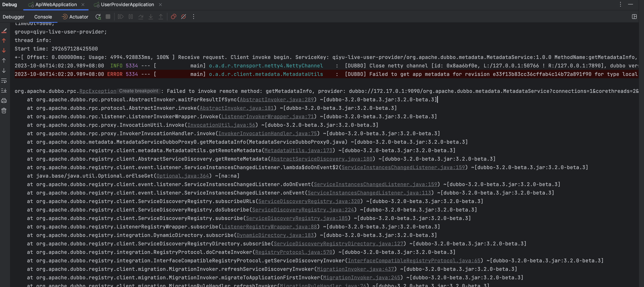
Task: Open ServiceDiscoveryRegistryDirectory.java:127 link
Action: (x=339, y=244)
